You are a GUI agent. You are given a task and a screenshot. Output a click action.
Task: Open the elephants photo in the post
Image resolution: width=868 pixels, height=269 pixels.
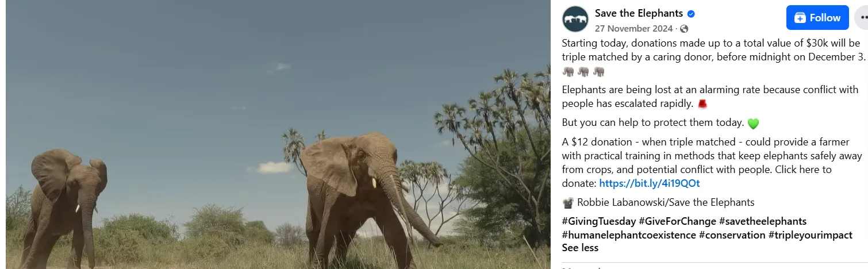click(x=278, y=134)
